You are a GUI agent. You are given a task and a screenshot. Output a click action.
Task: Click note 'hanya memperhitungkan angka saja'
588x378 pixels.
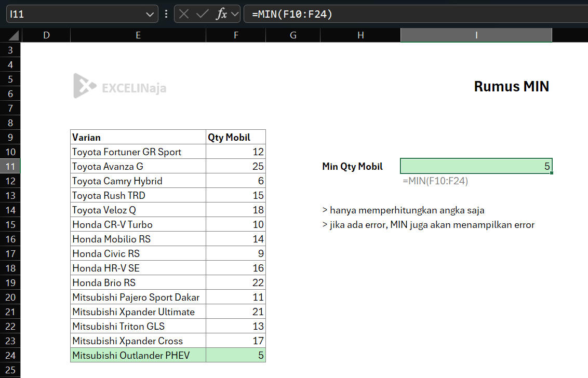pyautogui.click(x=404, y=210)
